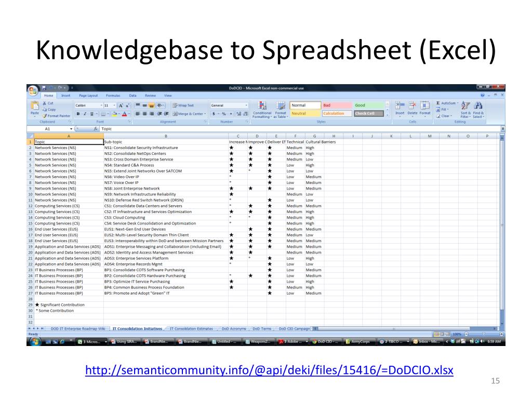Open Conditional Formatting
Viewport: 532px width, 399px height.
point(262,109)
